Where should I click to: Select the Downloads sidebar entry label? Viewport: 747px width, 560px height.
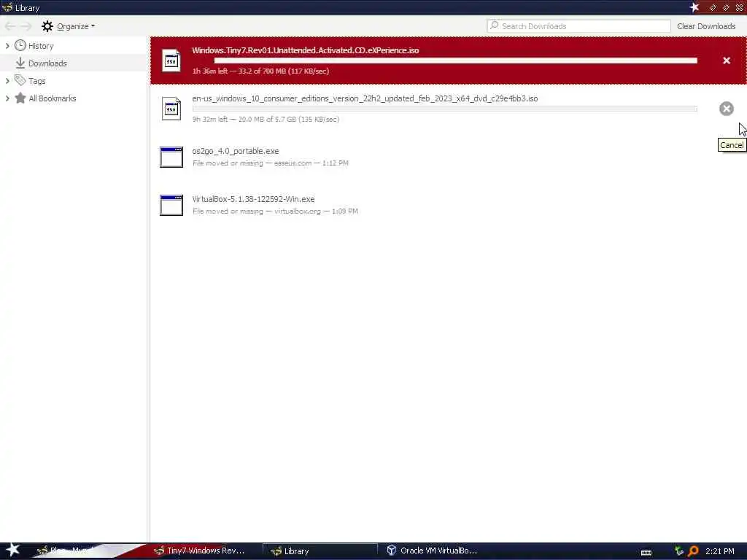(47, 63)
